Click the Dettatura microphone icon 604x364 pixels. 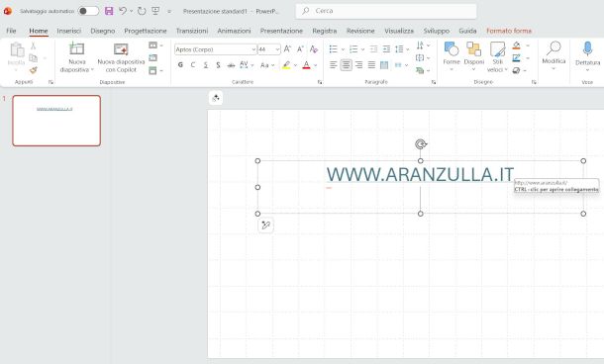point(587,48)
